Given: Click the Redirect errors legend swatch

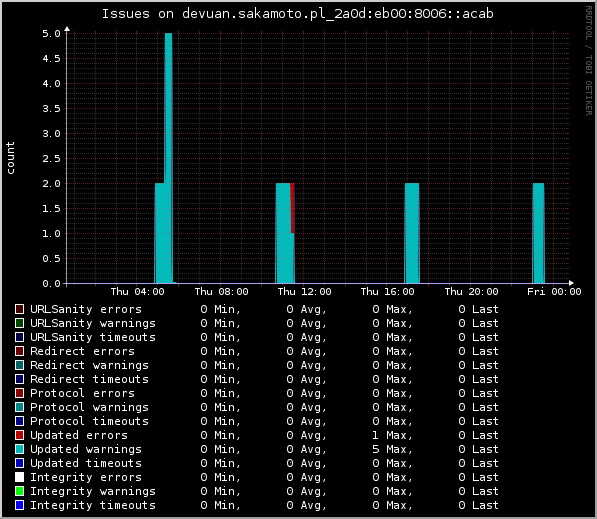Looking at the screenshot, I should coord(19,351).
